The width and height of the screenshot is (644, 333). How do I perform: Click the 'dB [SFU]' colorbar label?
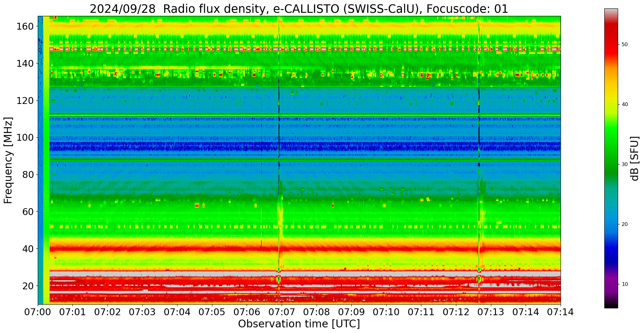click(635, 159)
